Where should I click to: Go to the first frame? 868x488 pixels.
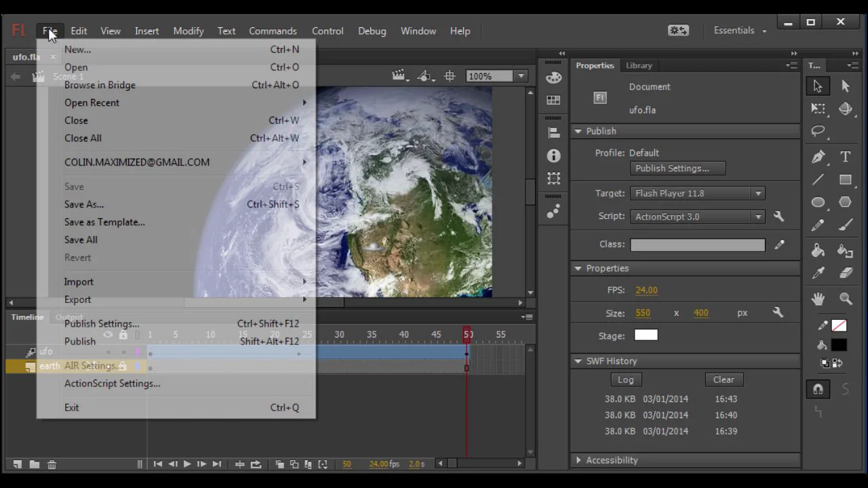point(157,464)
